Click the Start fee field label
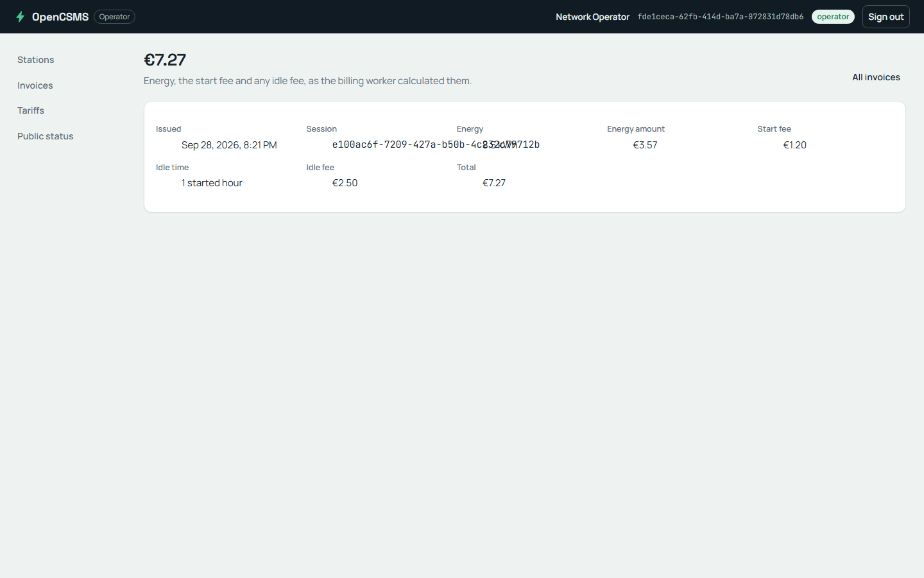Screen dimensions: 924x578 [774, 129]
